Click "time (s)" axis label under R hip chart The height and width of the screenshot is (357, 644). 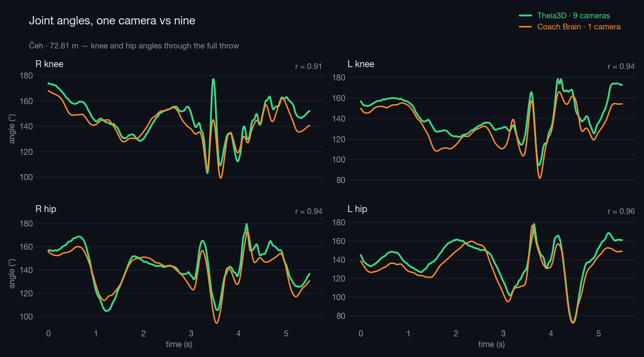(x=179, y=344)
